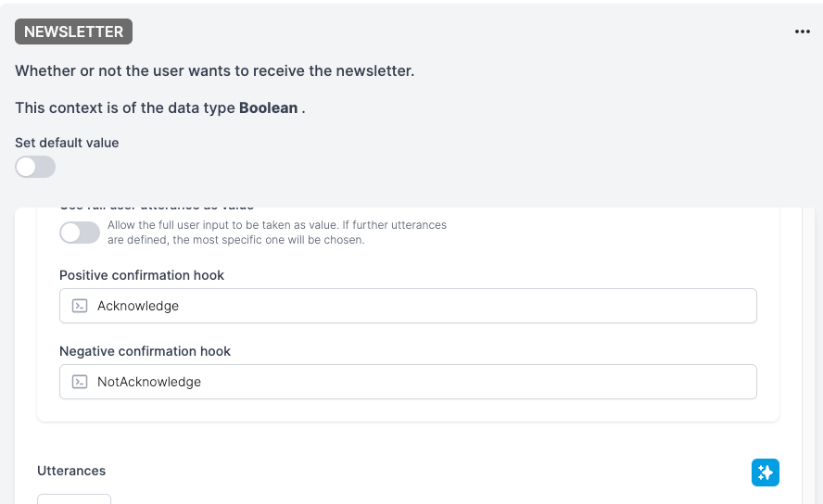The image size is (823, 504).
Task: Click the partially visible box under Utterances
Action: pos(74,498)
